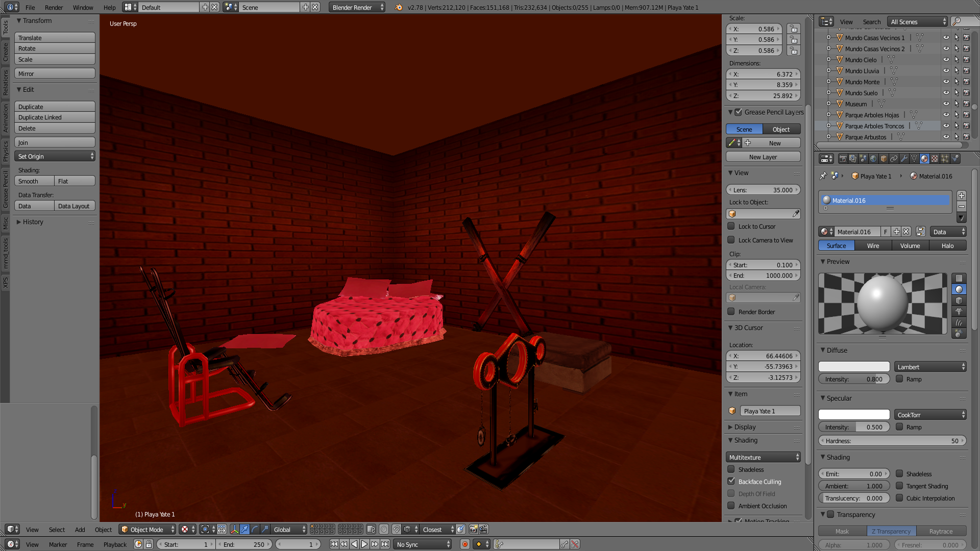980x551 pixels.
Task: Open the Render properties tab (camera icon)
Action: coord(843,159)
